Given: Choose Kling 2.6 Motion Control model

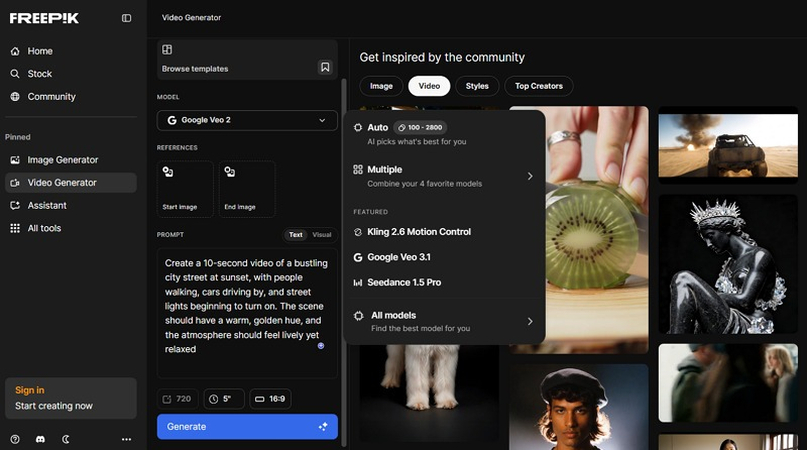Looking at the screenshot, I should (x=418, y=232).
